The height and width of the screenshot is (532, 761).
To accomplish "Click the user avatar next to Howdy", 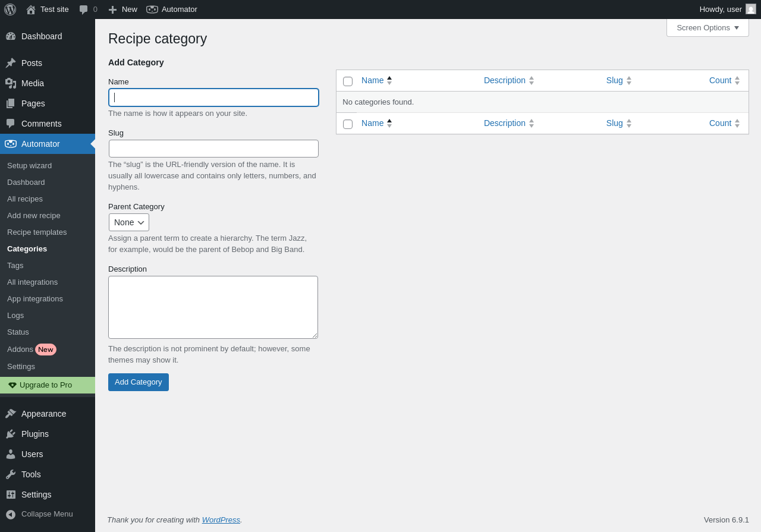I will (x=751, y=9).
